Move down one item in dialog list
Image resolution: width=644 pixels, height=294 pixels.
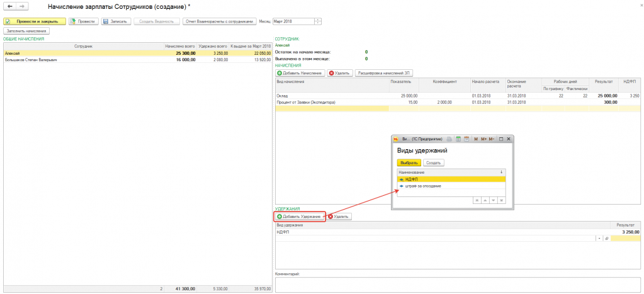click(x=493, y=200)
